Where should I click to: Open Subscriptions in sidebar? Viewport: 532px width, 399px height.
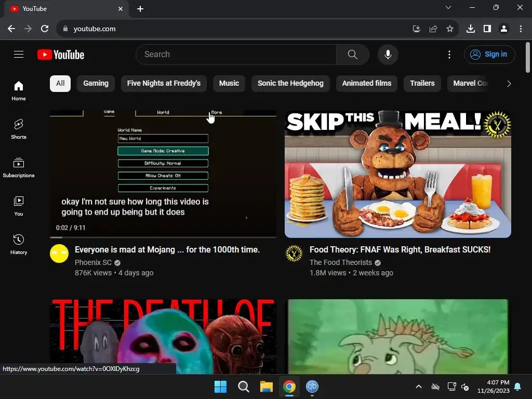(19, 168)
